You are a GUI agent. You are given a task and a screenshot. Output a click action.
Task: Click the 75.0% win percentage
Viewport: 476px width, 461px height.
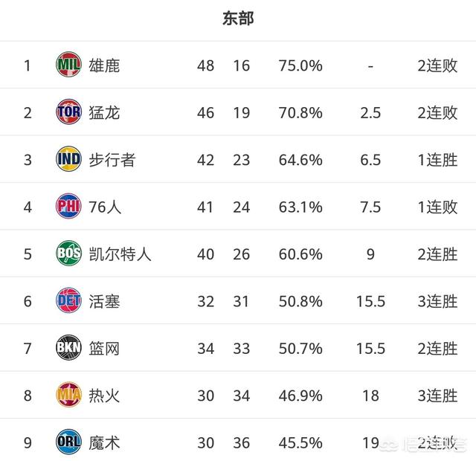(x=300, y=65)
